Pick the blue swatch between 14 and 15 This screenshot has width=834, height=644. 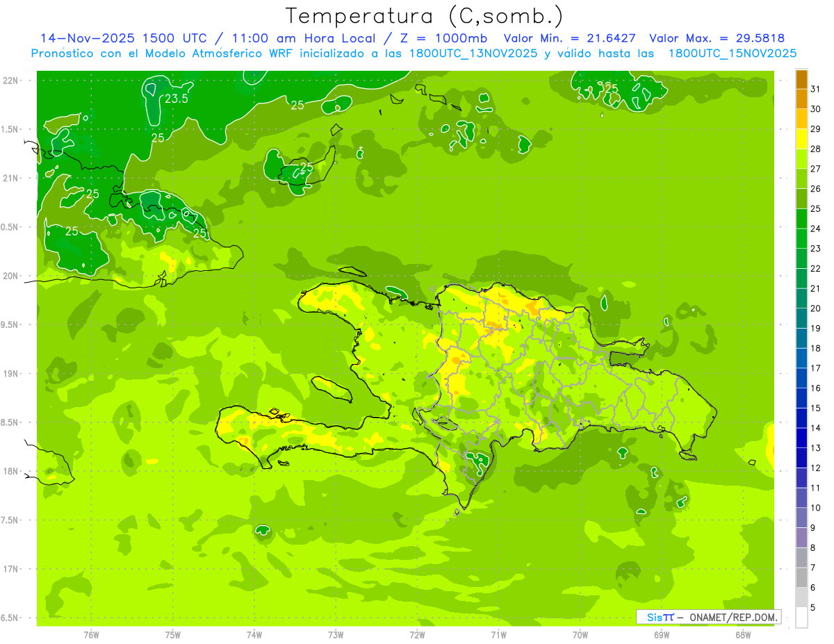801,418
